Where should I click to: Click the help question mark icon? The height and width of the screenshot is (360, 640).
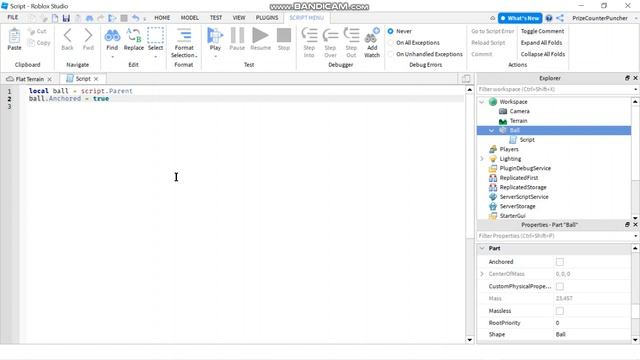(x=549, y=18)
